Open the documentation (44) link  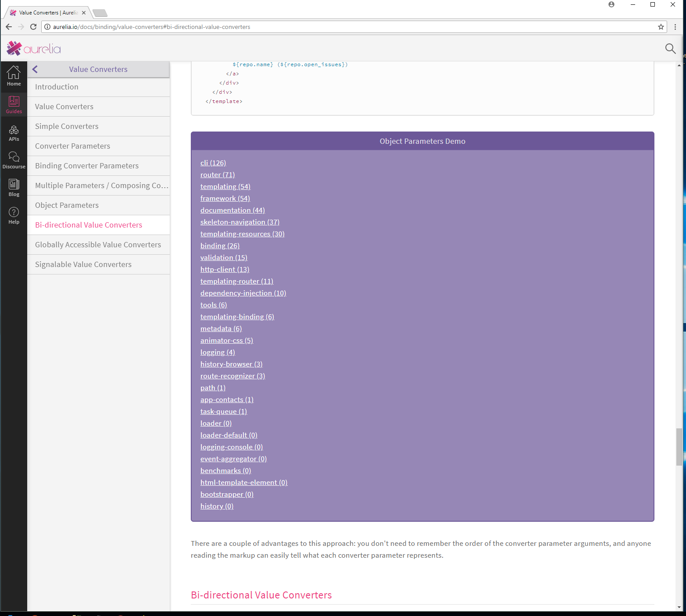pos(232,210)
